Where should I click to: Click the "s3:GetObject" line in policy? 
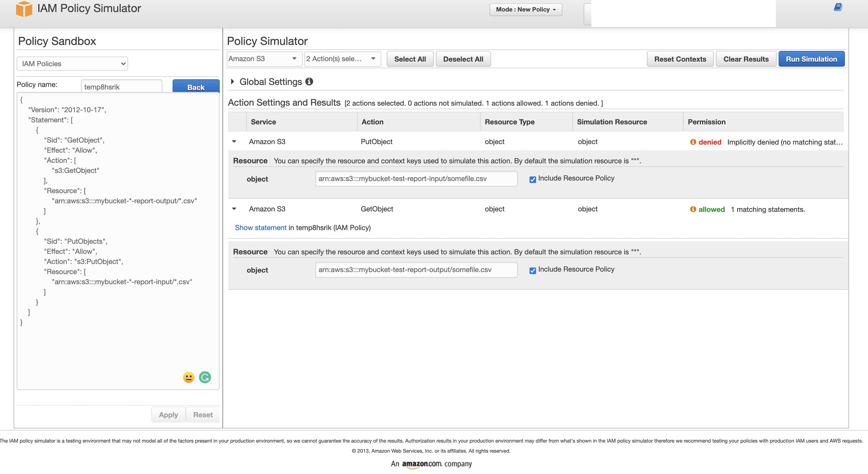click(x=75, y=171)
